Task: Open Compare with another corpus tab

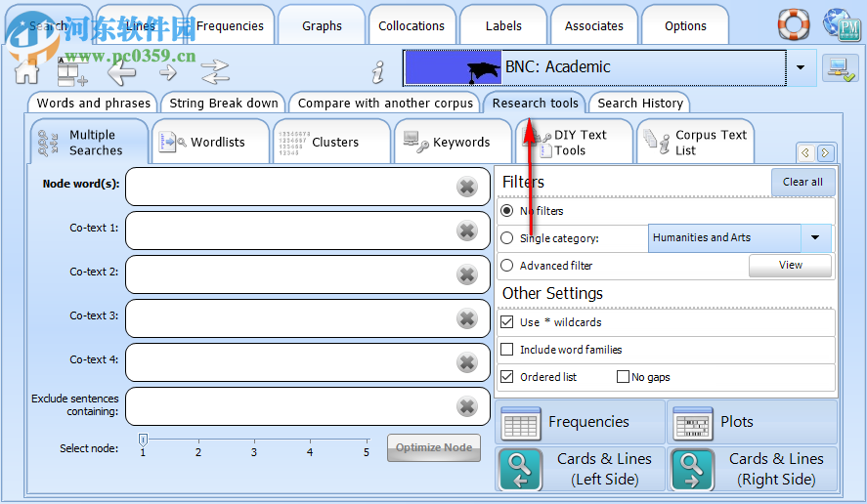Action: tap(385, 104)
